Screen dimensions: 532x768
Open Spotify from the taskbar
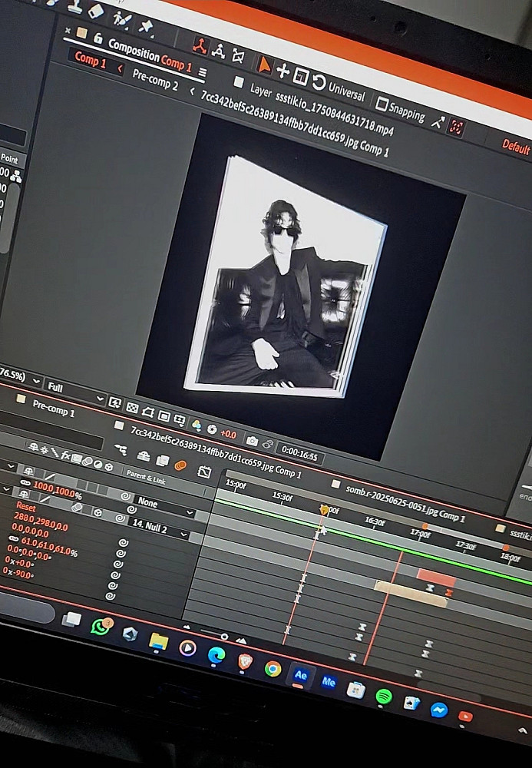pyautogui.click(x=383, y=695)
